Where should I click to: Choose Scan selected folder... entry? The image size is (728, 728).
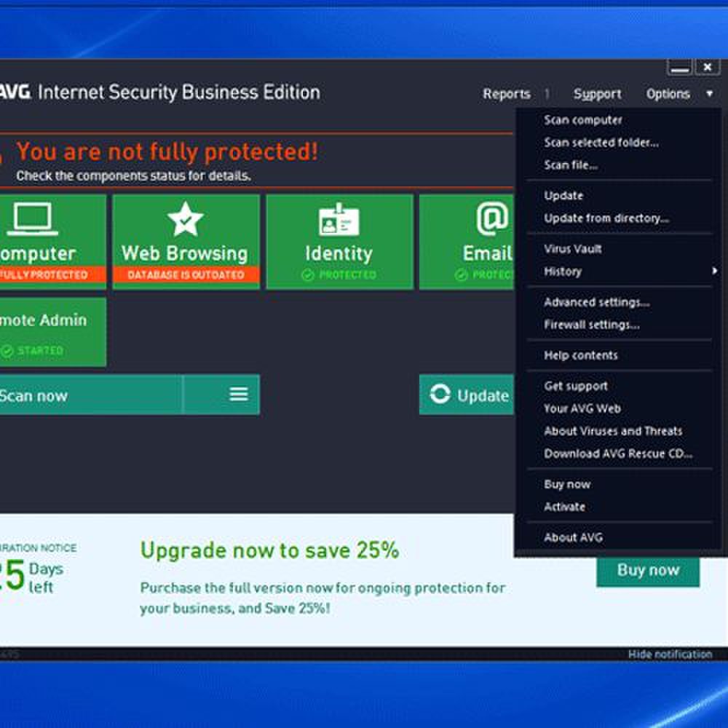pos(601,143)
